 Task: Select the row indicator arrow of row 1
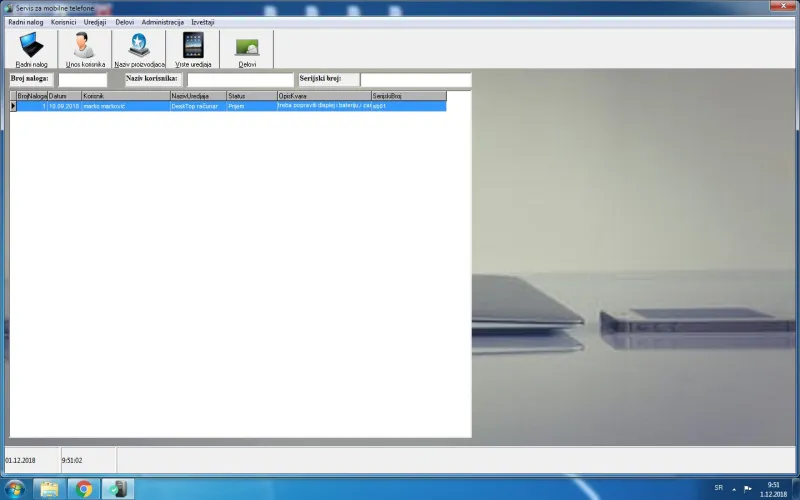(x=13, y=106)
